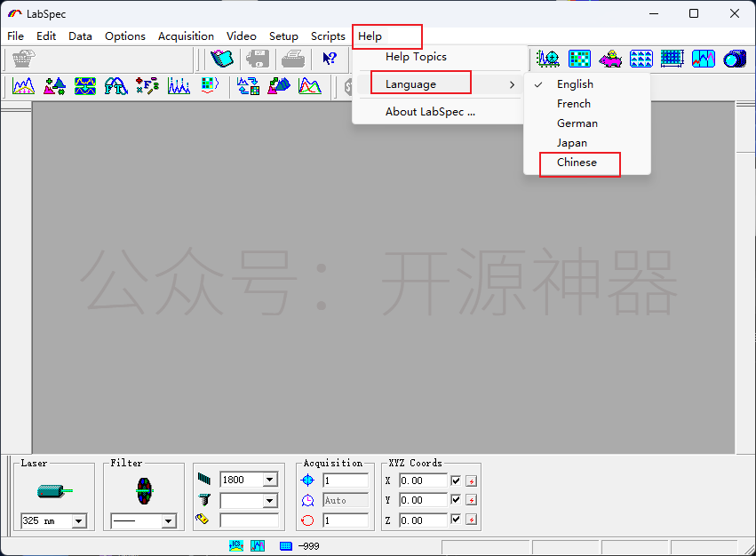Click the accumulation count field below Auto
756x556 pixels.
[x=346, y=520]
